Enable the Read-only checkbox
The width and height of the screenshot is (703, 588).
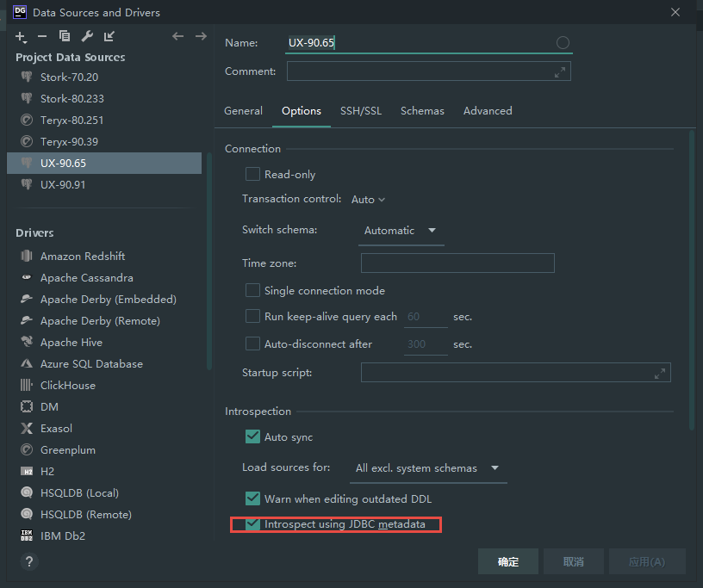[252, 174]
